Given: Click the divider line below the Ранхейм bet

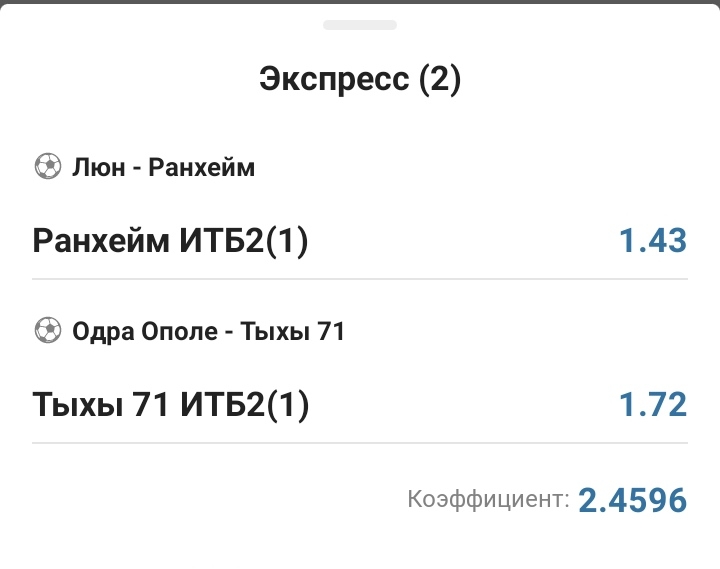Looking at the screenshot, I should [x=360, y=279].
